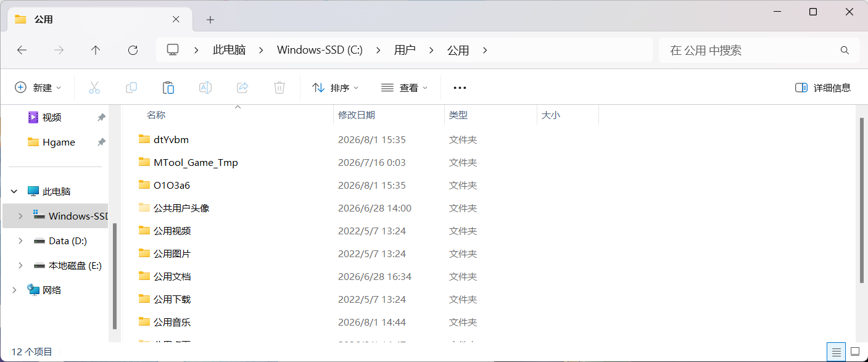Click the Copy icon in toolbar
This screenshot has width=868, height=362.
[x=131, y=88]
